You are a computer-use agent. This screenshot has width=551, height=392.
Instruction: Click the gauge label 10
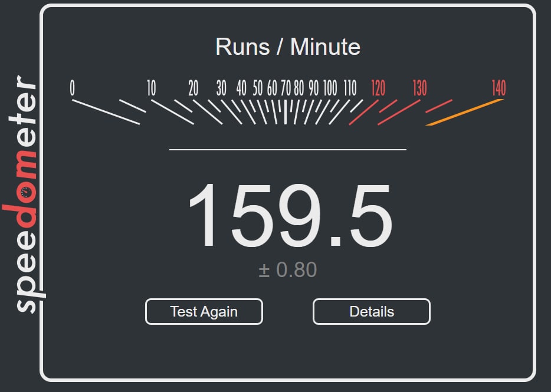[151, 88]
